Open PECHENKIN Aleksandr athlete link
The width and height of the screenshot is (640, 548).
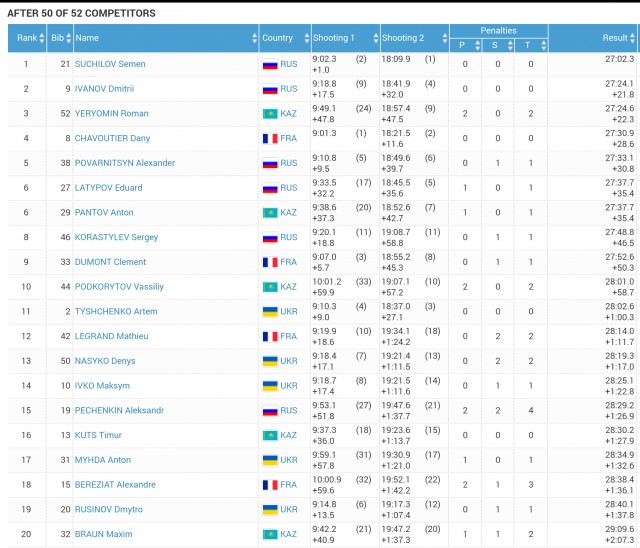[x=119, y=410]
